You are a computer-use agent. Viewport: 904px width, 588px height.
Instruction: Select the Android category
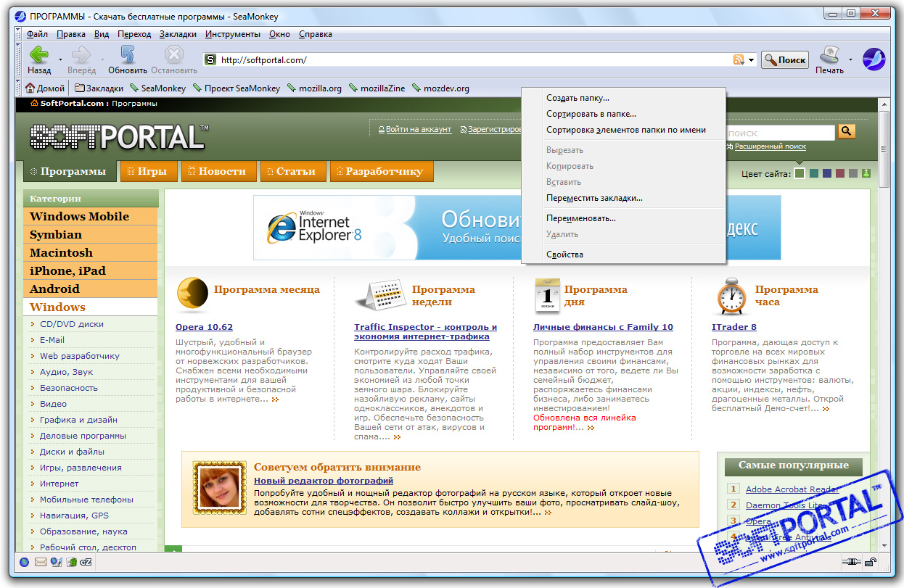(x=91, y=289)
